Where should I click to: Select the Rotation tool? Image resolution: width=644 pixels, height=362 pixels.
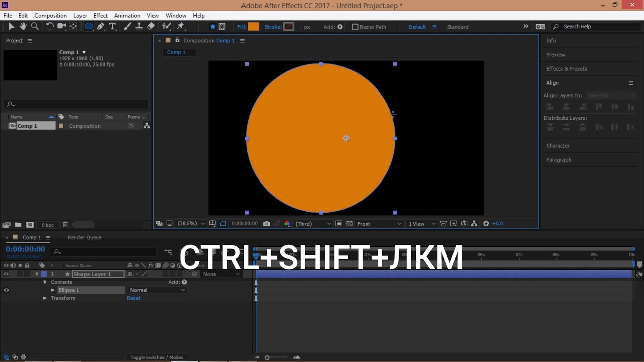50,27
